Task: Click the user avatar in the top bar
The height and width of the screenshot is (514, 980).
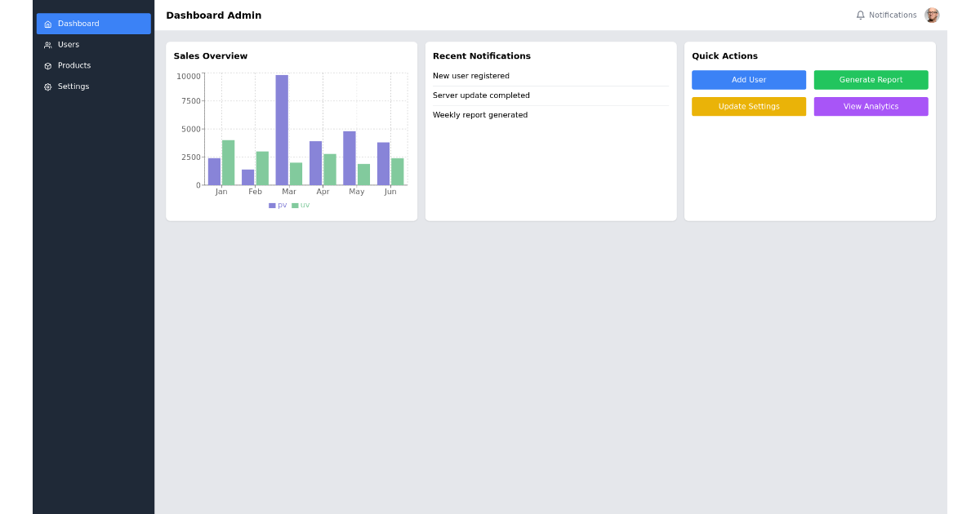Action: click(x=932, y=15)
